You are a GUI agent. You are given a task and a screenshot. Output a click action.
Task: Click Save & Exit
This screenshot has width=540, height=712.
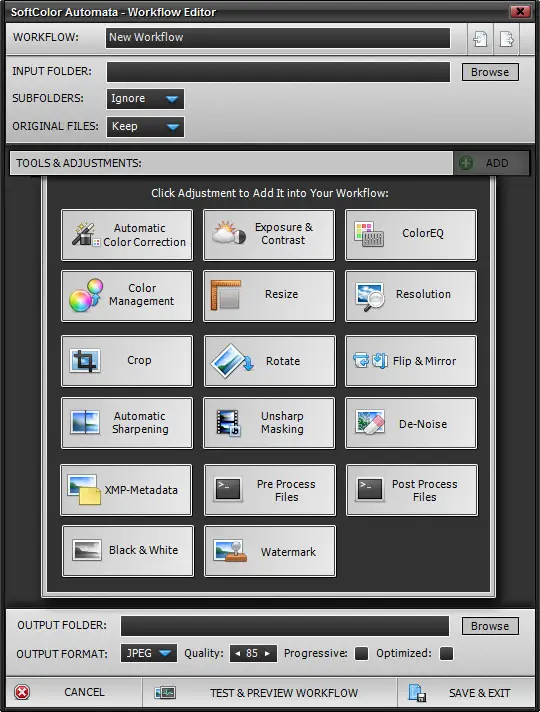click(466, 693)
